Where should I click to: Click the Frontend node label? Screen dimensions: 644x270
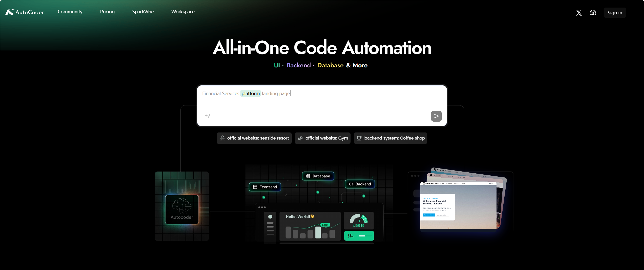pos(265,187)
